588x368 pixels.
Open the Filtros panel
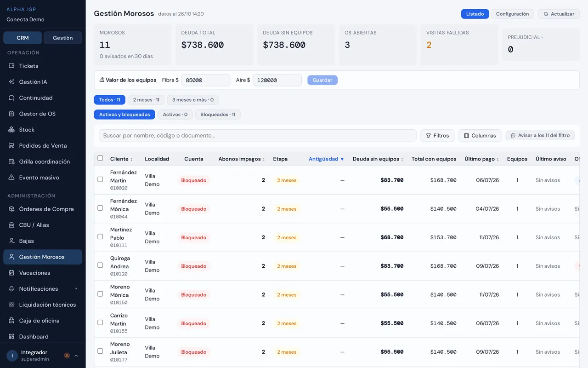(437, 136)
